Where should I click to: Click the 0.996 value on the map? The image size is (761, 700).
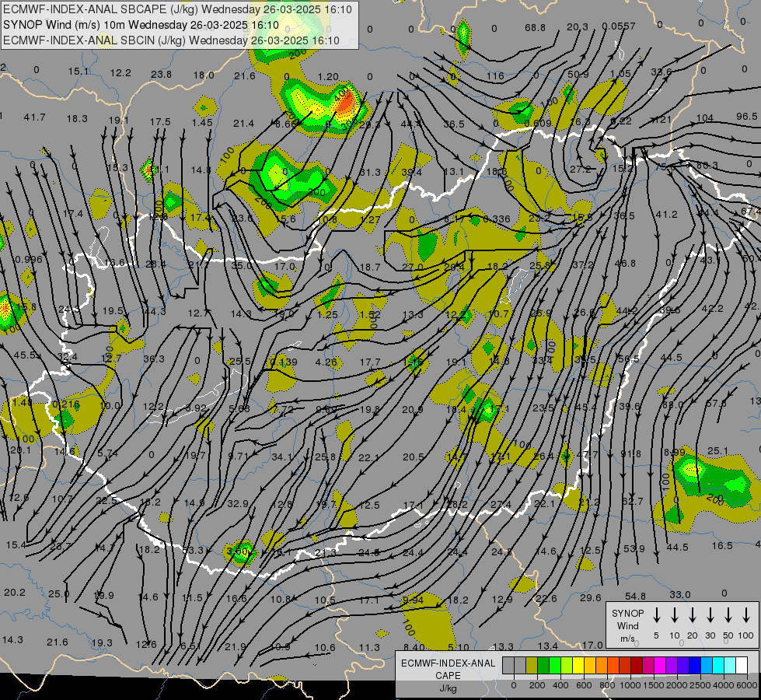(28, 260)
